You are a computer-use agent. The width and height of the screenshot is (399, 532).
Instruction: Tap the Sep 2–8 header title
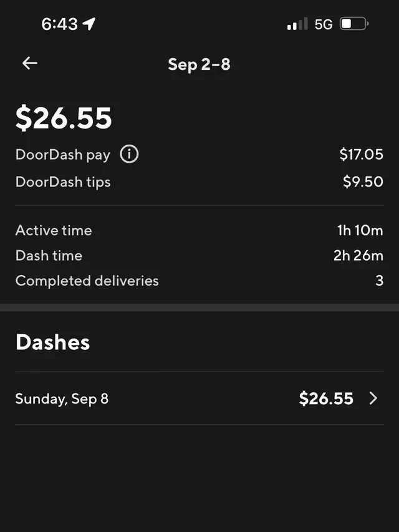coord(199,64)
